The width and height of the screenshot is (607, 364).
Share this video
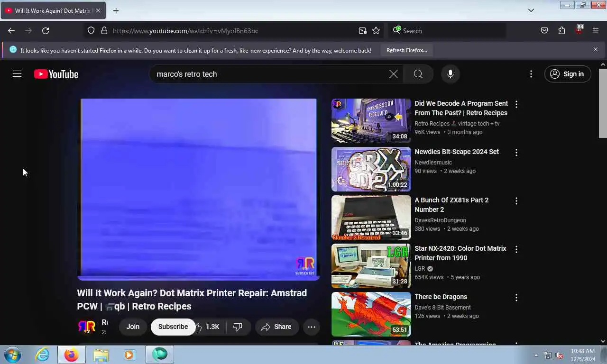click(277, 327)
